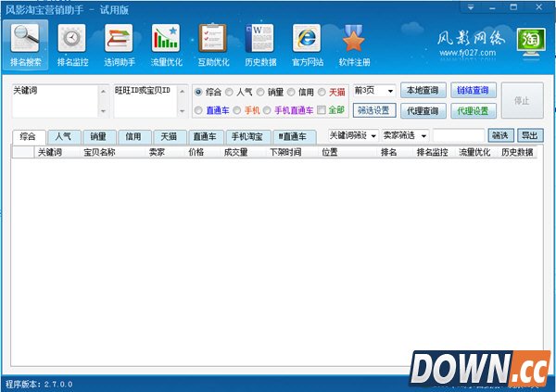Image resolution: width=556 pixels, height=392 pixels.
Task: Open 代理设置 proxy settings
Action: click(473, 110)
